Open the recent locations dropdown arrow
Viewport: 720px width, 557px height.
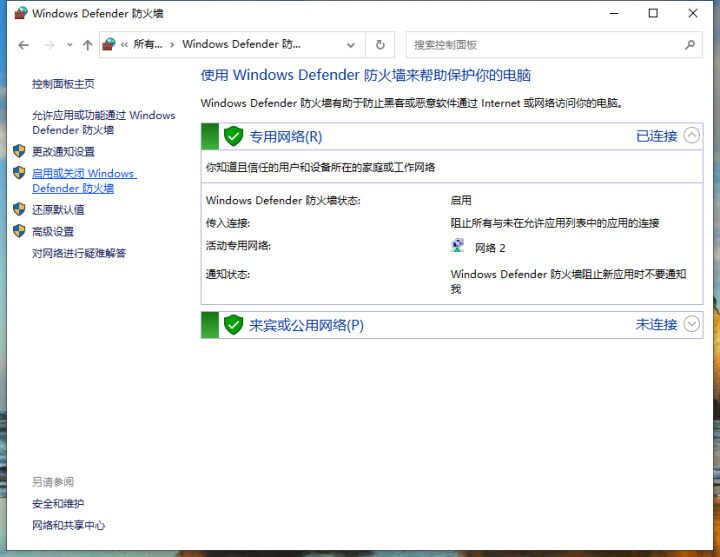point(69,45)
